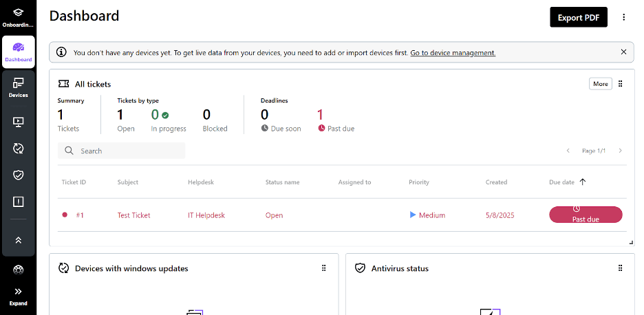Open the dashboard three-dot options menu
Image resolution: width=644 pixels, height=315 pixels.
624,17
